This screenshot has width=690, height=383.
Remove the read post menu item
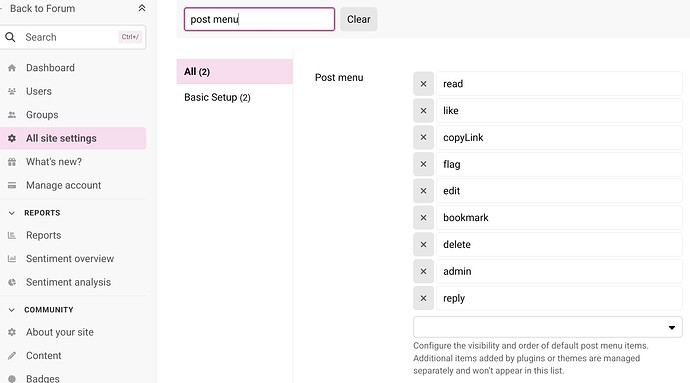pyautogui.click(x=423, y=84)
